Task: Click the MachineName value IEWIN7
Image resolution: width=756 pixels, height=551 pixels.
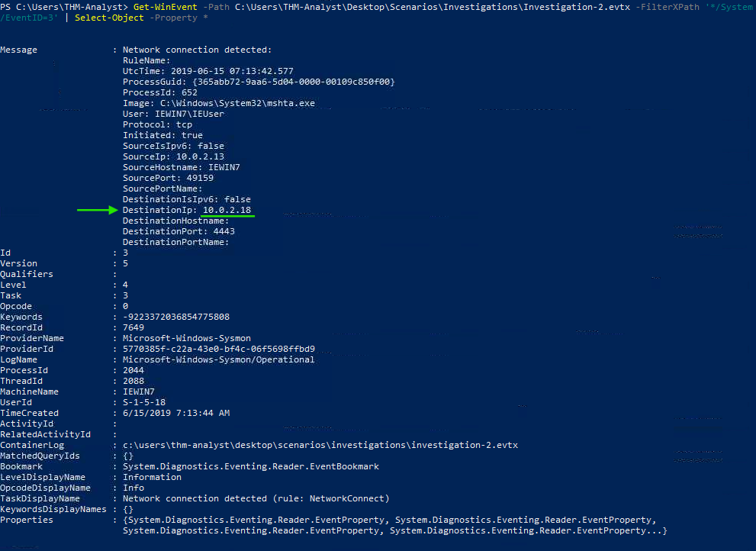Action: 138,391
